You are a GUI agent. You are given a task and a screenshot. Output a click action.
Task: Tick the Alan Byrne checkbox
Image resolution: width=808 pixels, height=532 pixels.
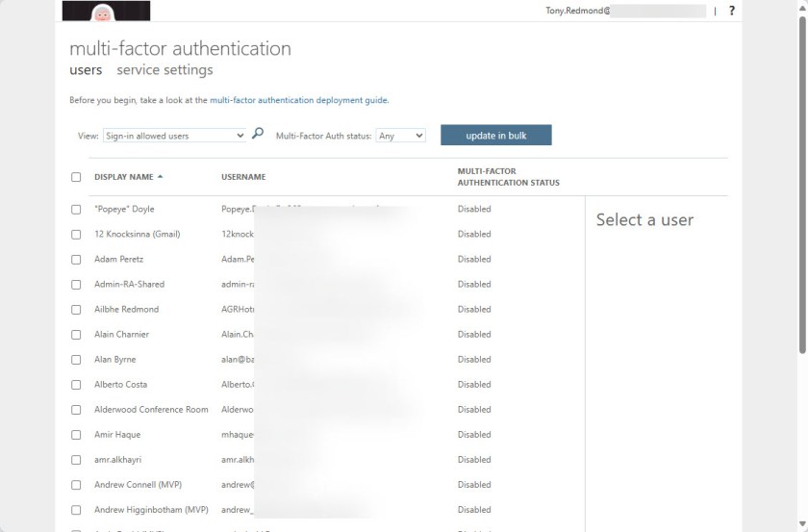(x=76, y=359)
